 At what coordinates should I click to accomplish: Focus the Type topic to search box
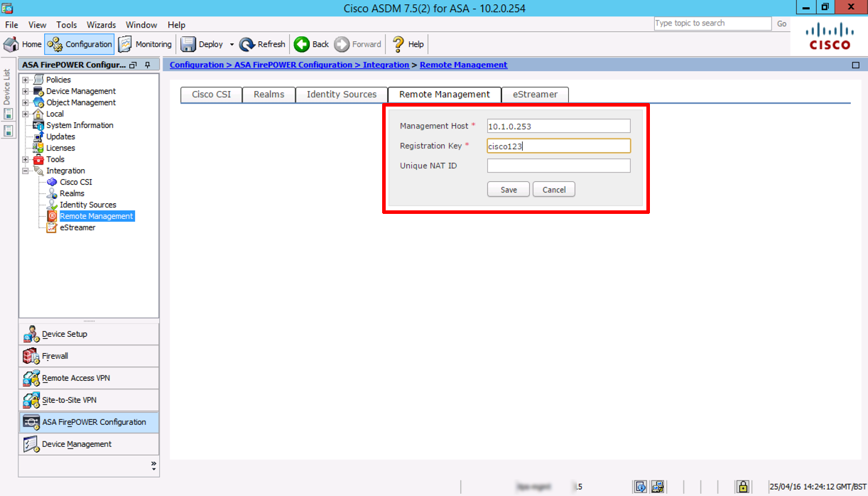[x=712, y=23]
